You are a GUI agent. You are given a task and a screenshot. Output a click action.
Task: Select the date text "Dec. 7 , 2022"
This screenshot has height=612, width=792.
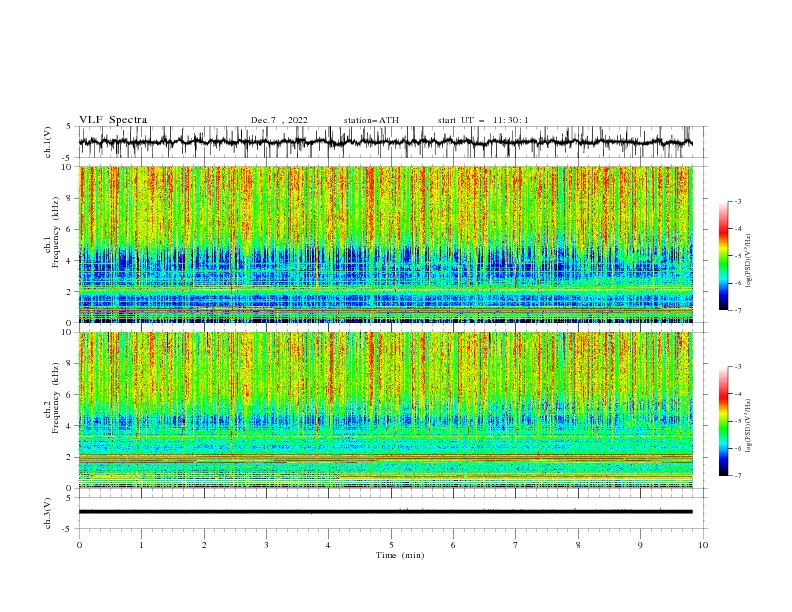tap(279, 120)
